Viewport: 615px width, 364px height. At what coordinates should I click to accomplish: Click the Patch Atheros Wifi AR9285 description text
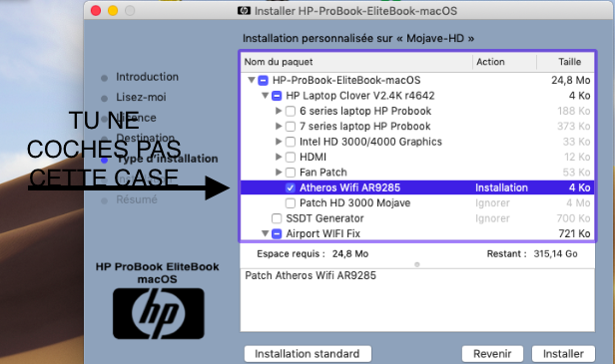(310, 276)
